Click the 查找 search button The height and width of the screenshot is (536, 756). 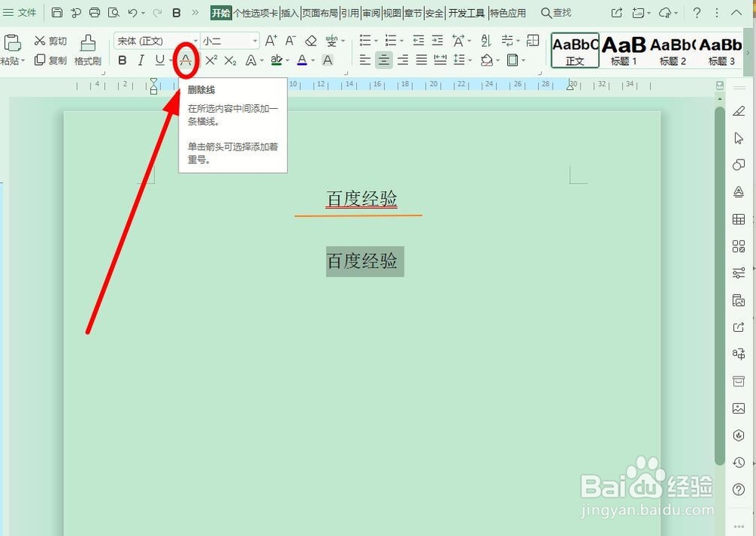pos(556,13)
